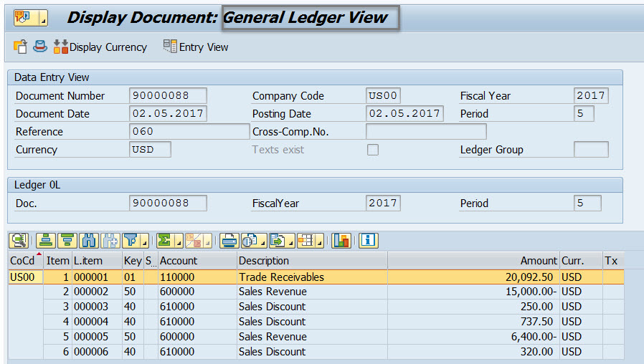Viewport: 644px width, 364px height.
Task: Click the Document Date field
Action: [x=168, y=114]
